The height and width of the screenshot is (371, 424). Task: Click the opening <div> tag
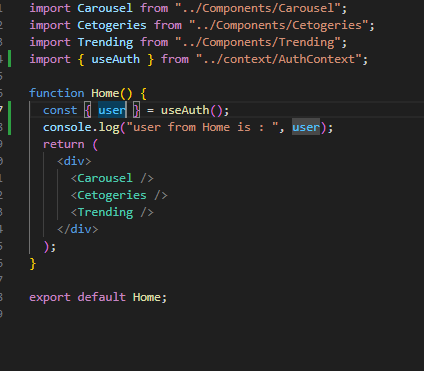point(74,161)
